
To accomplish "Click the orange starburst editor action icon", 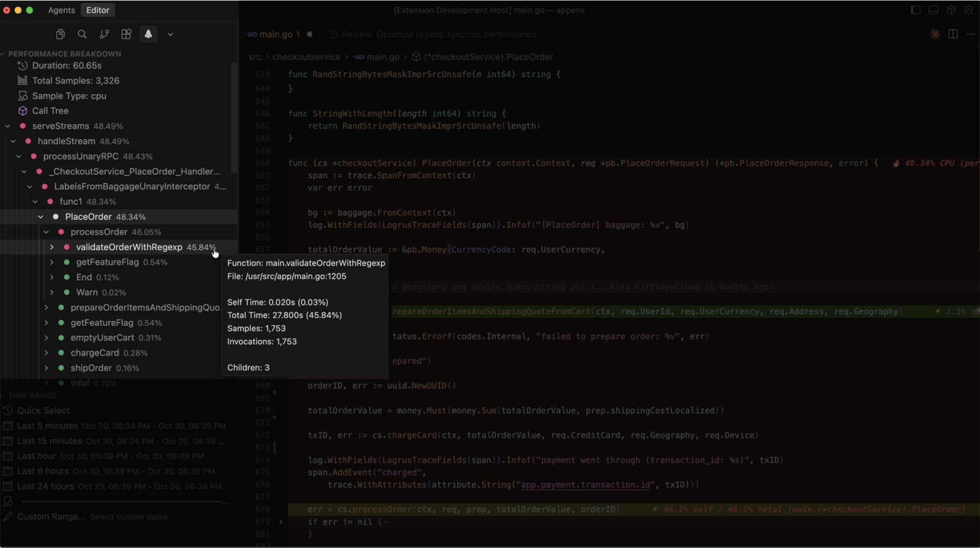I will tap(935, 34).
